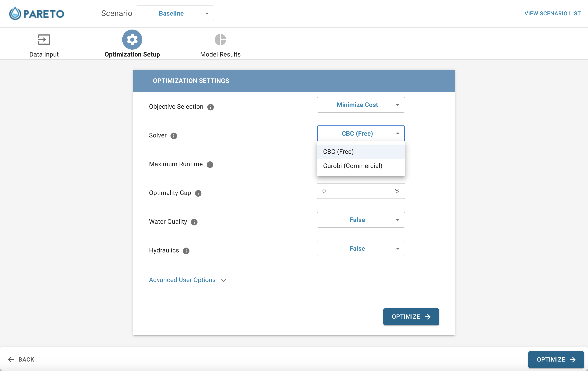
Task: Open the Baseline scenario dropdown
Action: click(175, 13)
